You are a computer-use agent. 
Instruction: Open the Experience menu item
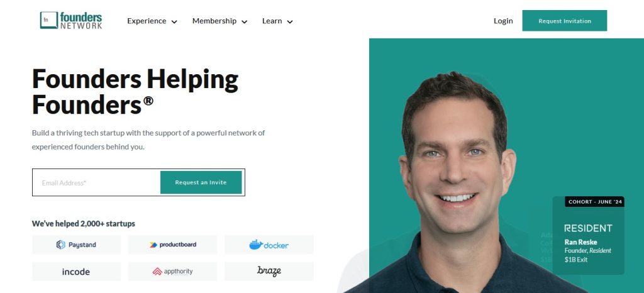point(147,21)
